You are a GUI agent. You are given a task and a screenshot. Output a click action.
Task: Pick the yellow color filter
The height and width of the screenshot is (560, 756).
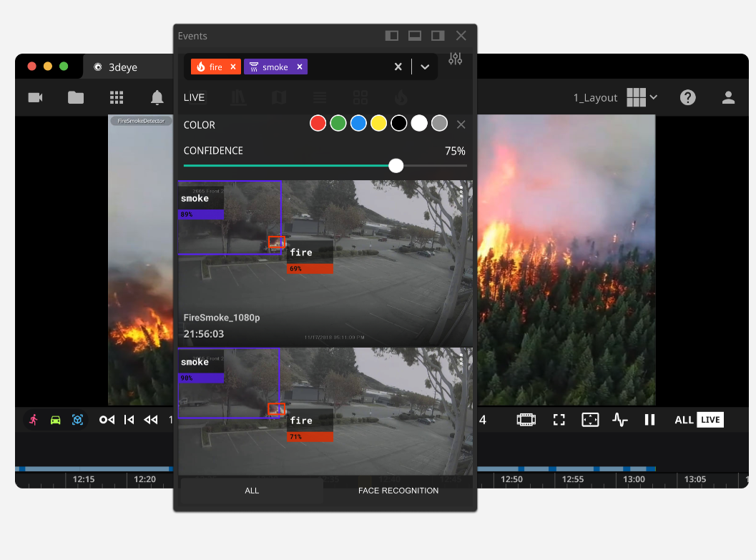378,124
